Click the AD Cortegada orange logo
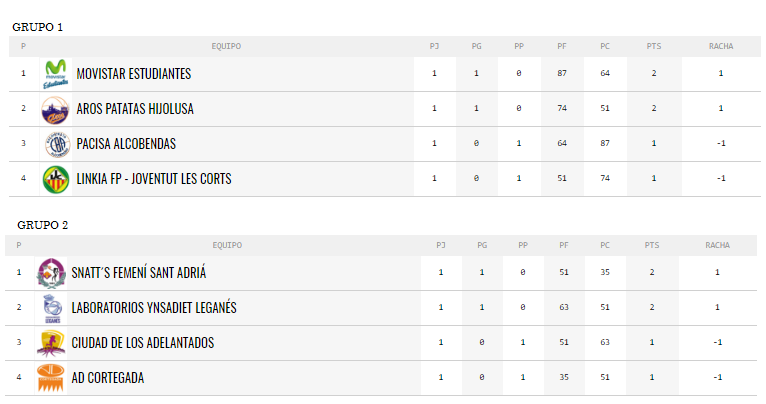 coord(51,378)
